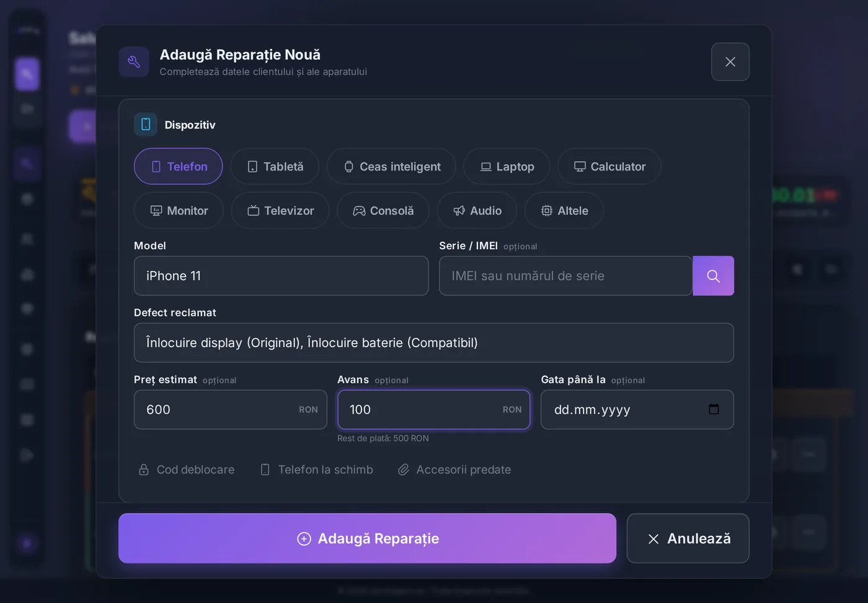The height and width of the screenshot is (603, 868).
Task: Click the IMEI search magnifier button
Action: [x=713, y=276]
